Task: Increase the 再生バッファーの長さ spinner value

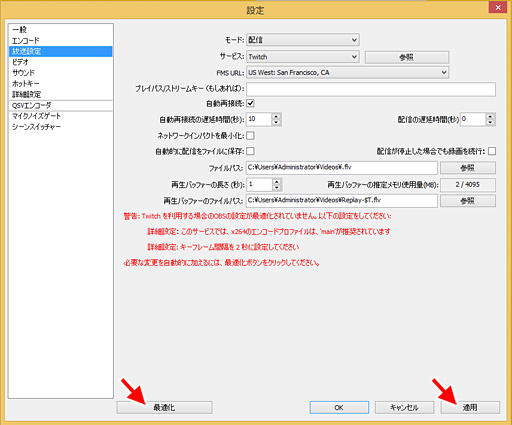Action: 277,182
